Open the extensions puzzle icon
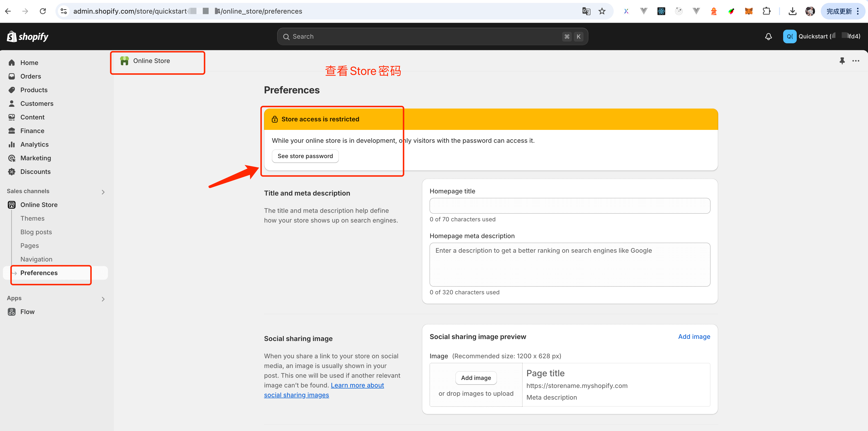Screen dimensions: 868x431 point(767,11)
